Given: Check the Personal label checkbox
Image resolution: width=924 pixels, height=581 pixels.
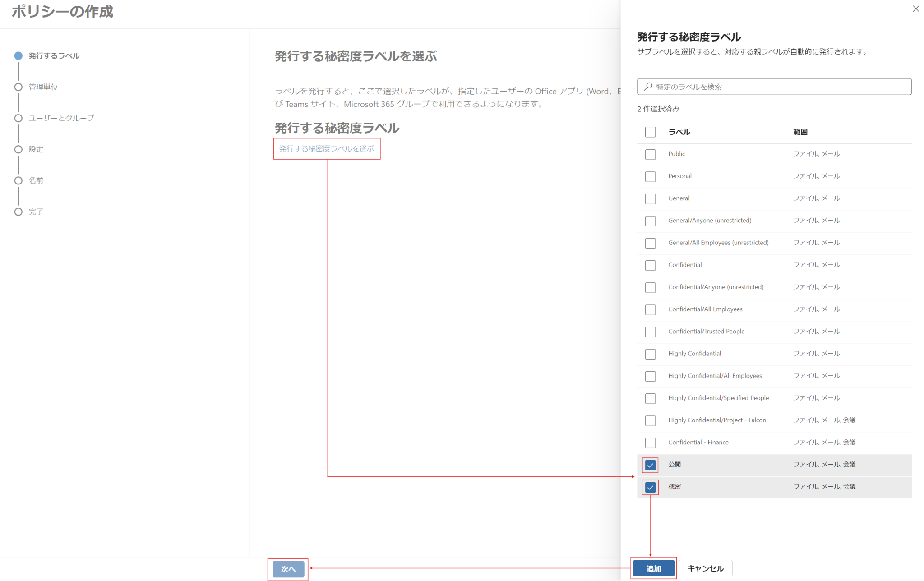Looking at the screenshot, I should coord(650,176).
